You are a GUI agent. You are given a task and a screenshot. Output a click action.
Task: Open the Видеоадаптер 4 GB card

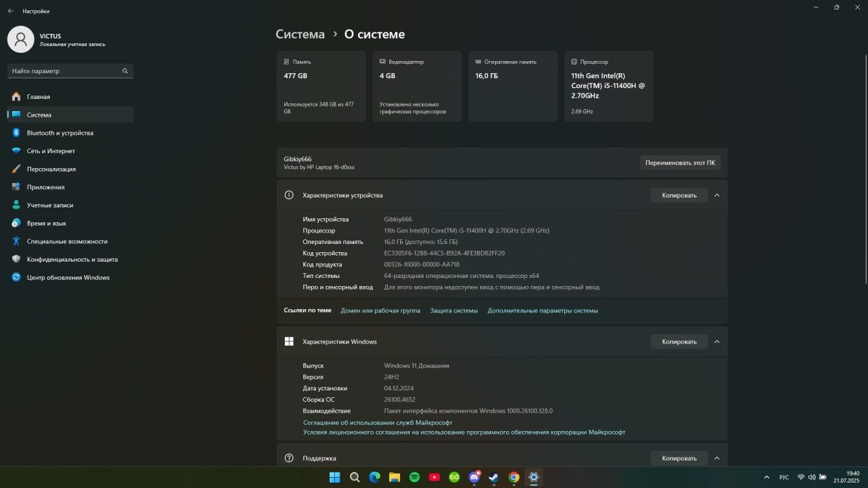point(417,86)
